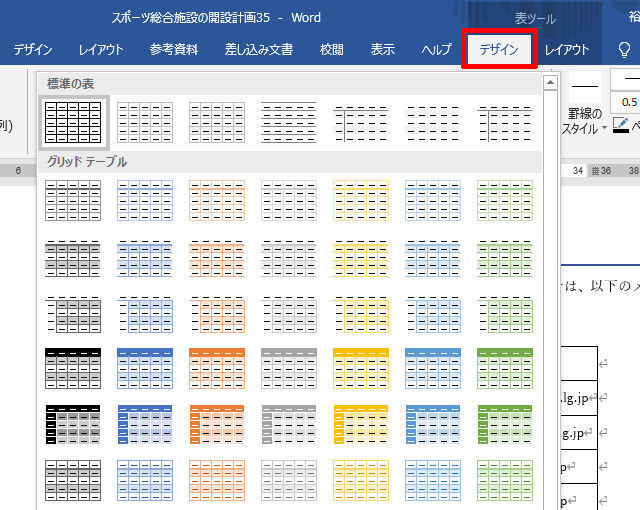
Task: Select the colorful blue Grid Table 6 style
Action: [x=145, y=480]
